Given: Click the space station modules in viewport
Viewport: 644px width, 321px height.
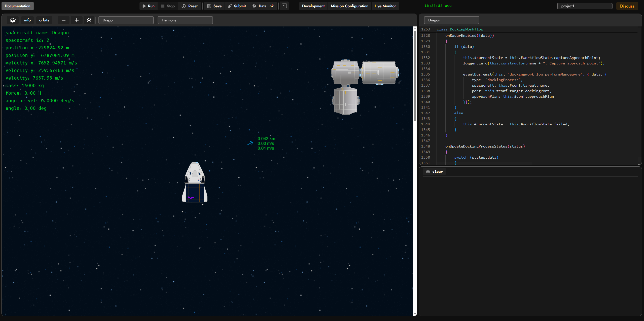Looking at the screenshot, I should click(x=365, y=87).
